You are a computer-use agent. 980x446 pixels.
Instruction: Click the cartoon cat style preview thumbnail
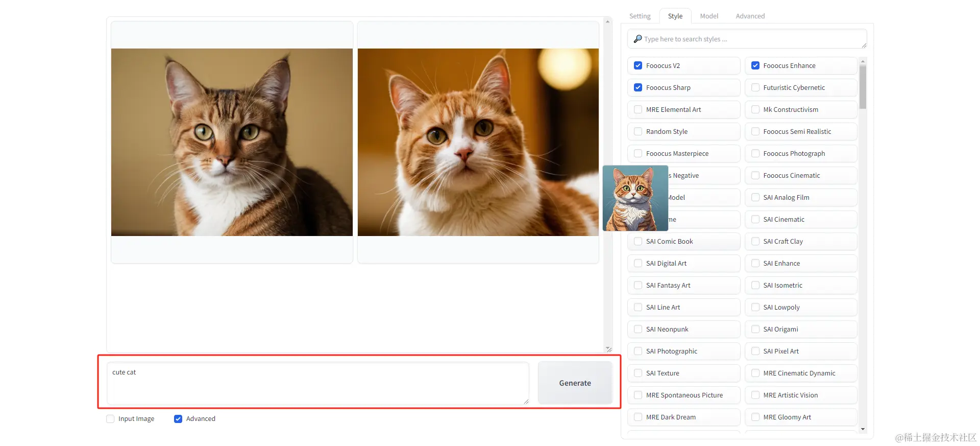tap(635, 198)
